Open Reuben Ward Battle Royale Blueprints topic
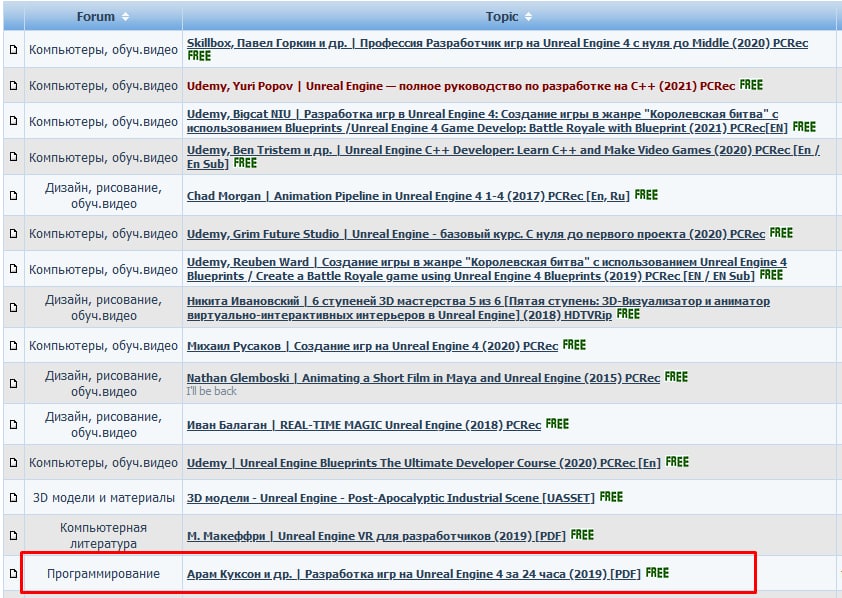 (x=487, y=269)
